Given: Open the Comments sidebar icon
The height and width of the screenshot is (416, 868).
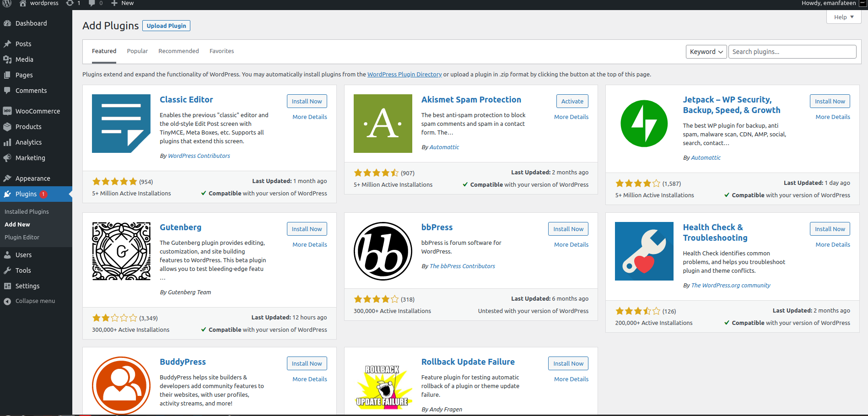Looking at the screenshot, I should click(x=7, y=91).
